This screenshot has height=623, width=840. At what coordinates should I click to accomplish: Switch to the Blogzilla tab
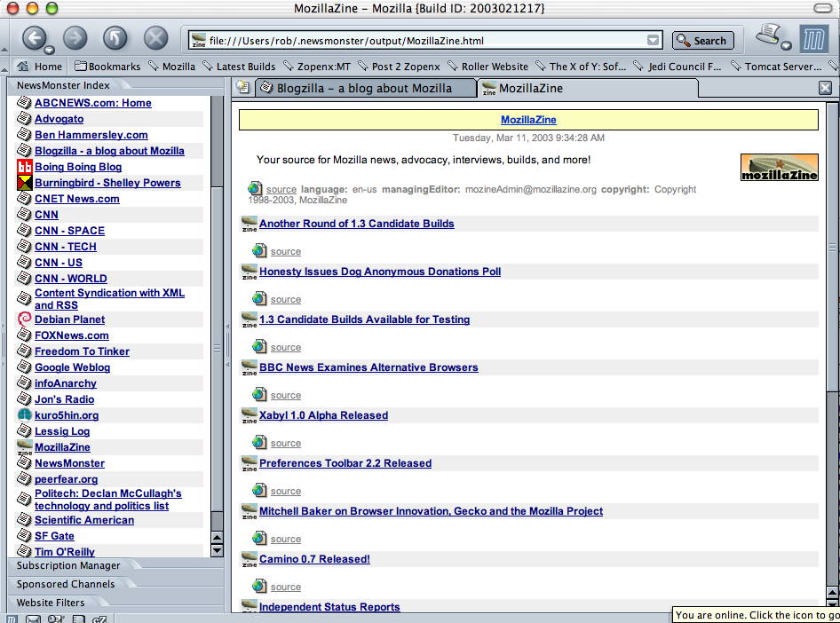click(365, 89)
